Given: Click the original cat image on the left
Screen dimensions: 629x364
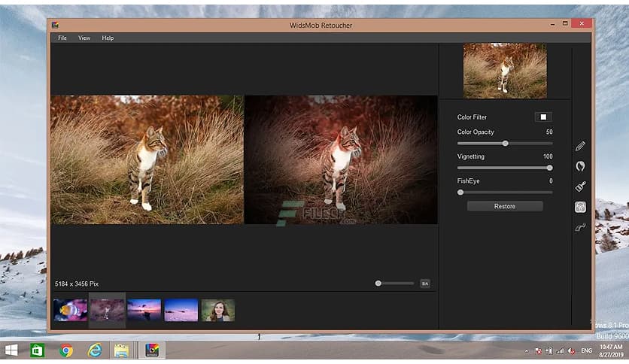Looking at the screenshot, I should coord(147,159).
